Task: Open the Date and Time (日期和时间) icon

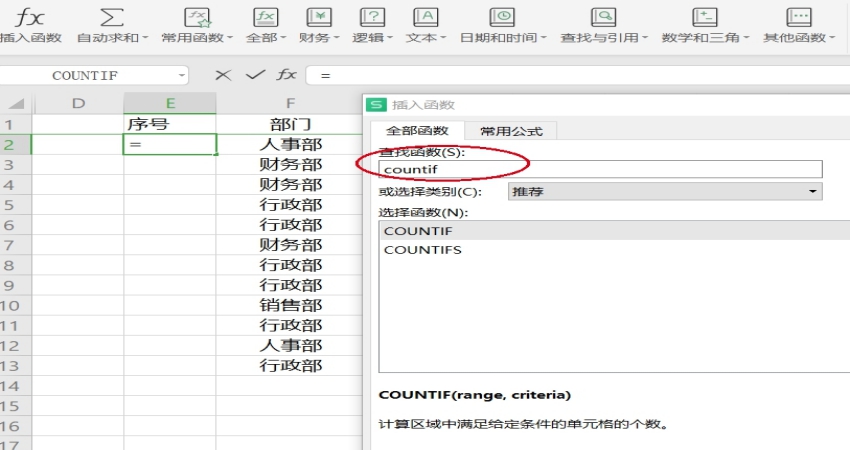Action: tap(502, 17)
